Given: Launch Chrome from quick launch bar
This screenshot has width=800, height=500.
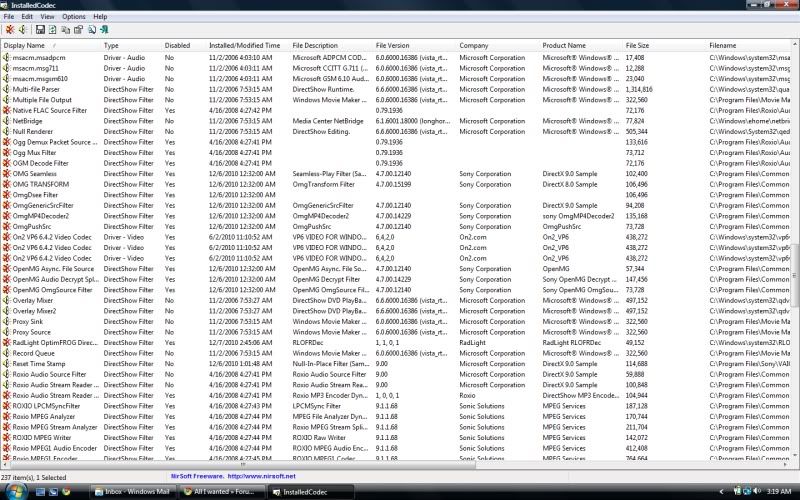Looking at the screenshot, I should 66,492.
